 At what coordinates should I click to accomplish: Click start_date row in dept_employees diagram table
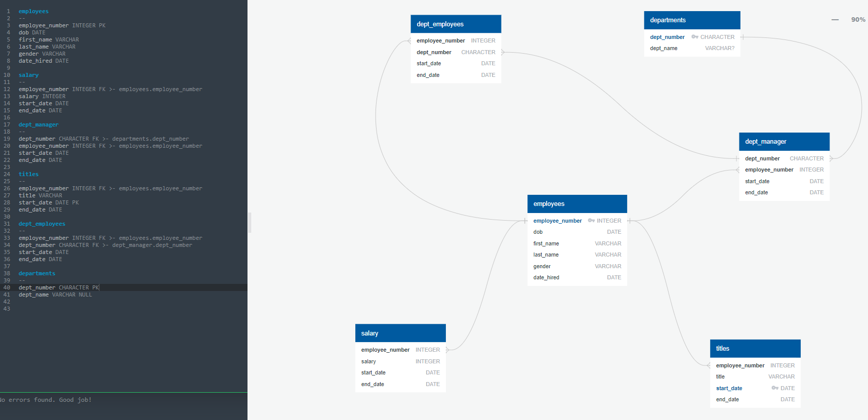[456, 64]
